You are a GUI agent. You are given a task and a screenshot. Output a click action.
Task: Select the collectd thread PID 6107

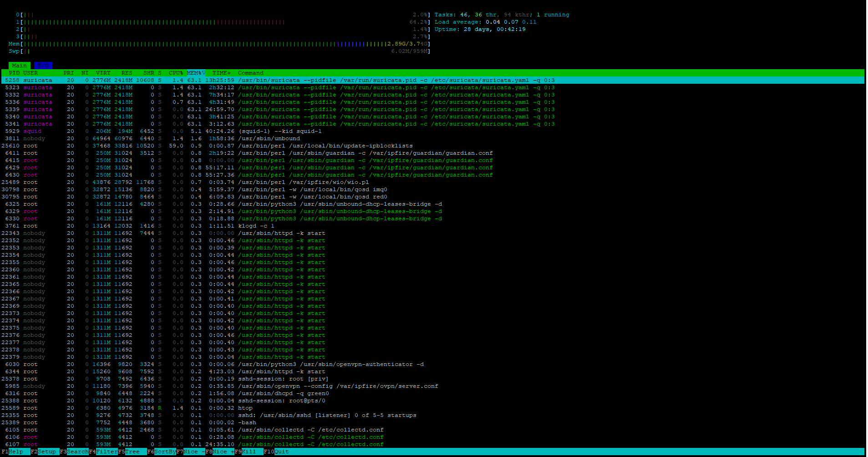pyautogui.click(x=433, y=444)
